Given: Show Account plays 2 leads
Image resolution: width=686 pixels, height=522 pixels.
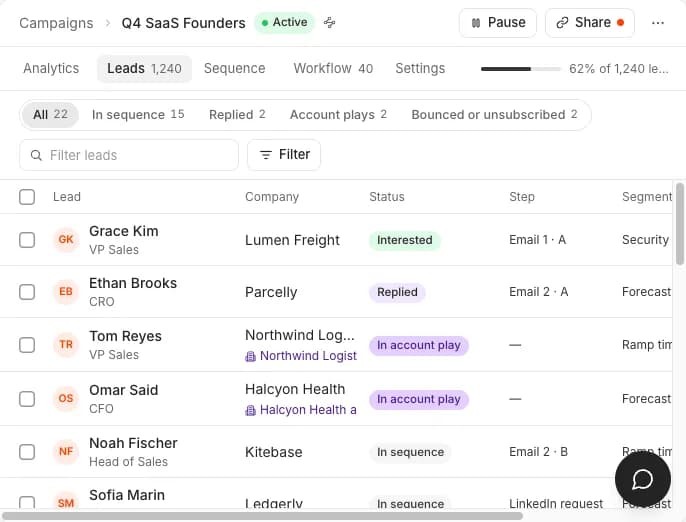Looking at the screenshot, I should coord(338,115).
